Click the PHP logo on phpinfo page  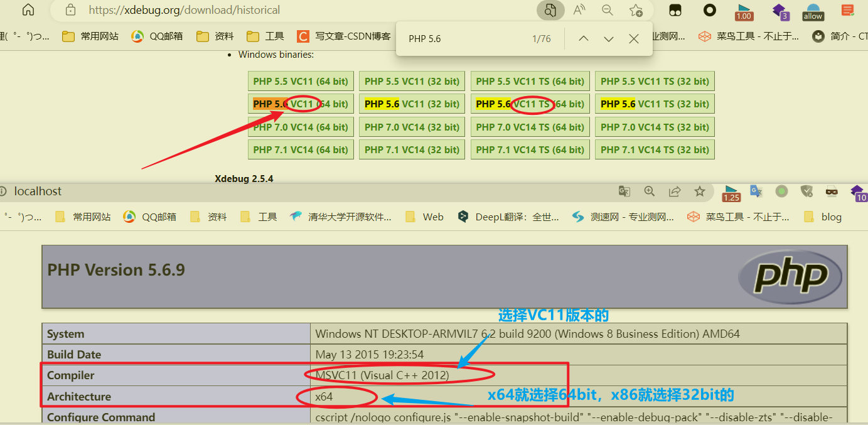(x=791, y=276)
